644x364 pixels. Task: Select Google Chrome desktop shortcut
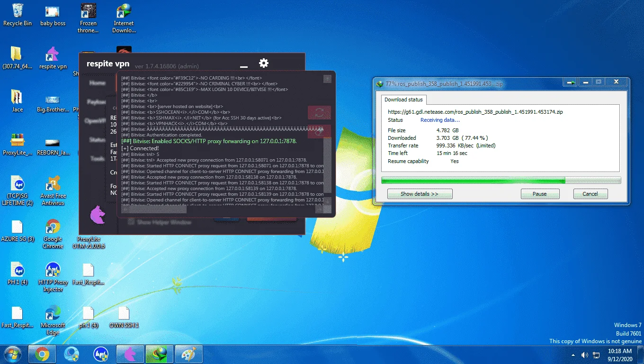(x=53, y=234)
